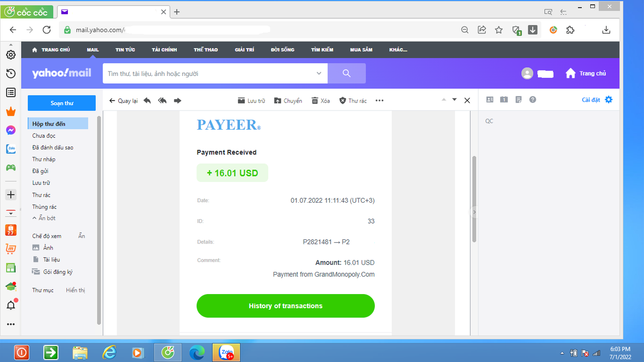Click the Yahoo Mail search button
This screenshot has height=362, width=644.
tap(347, 73)
